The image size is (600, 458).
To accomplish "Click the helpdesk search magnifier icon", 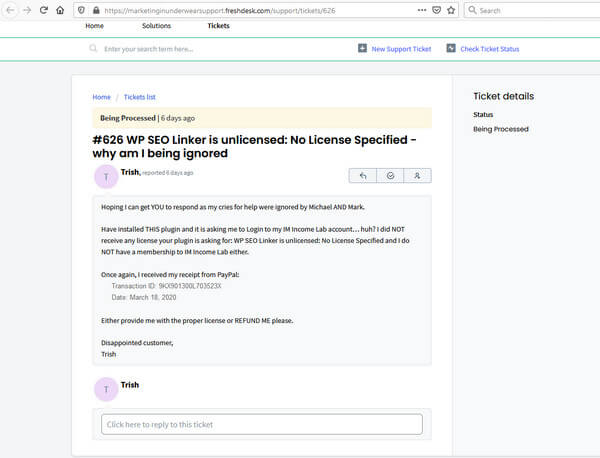I will pos(93,49).
